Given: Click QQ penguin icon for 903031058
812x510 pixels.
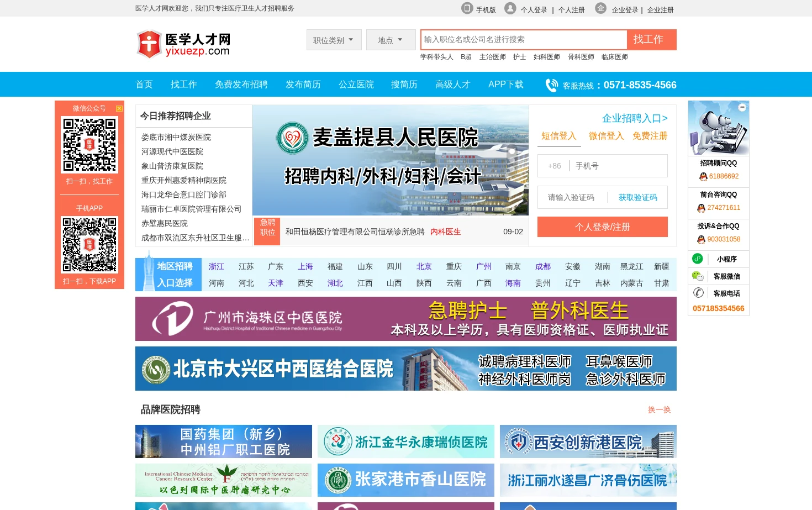Looking at the screenshot, I should click(701, 240).
